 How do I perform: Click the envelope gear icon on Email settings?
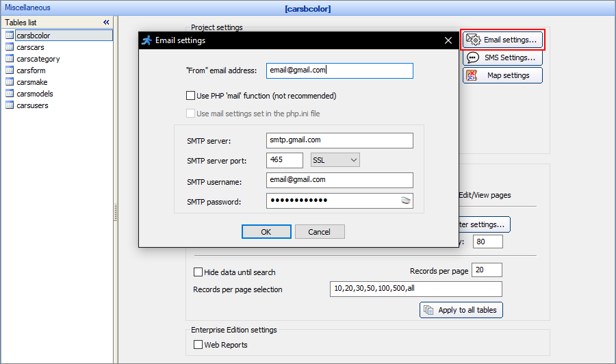474,40
